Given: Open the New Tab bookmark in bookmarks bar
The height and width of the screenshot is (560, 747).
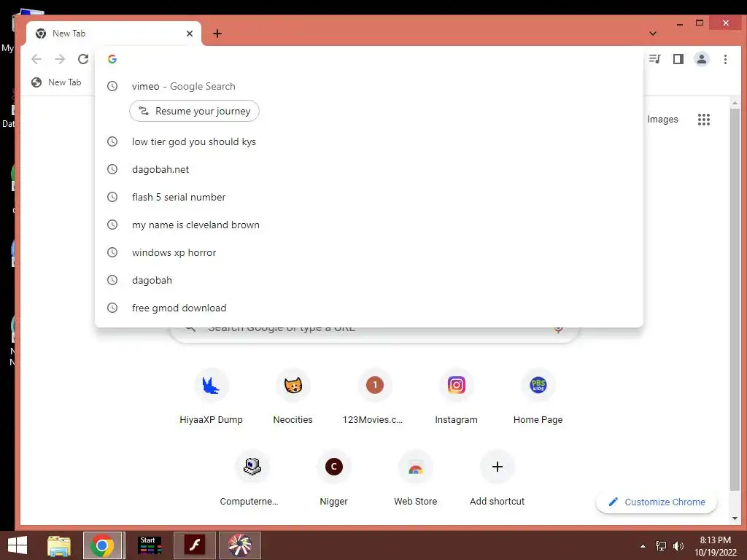Looking at the screenshot, I should [x=56, y=82].
